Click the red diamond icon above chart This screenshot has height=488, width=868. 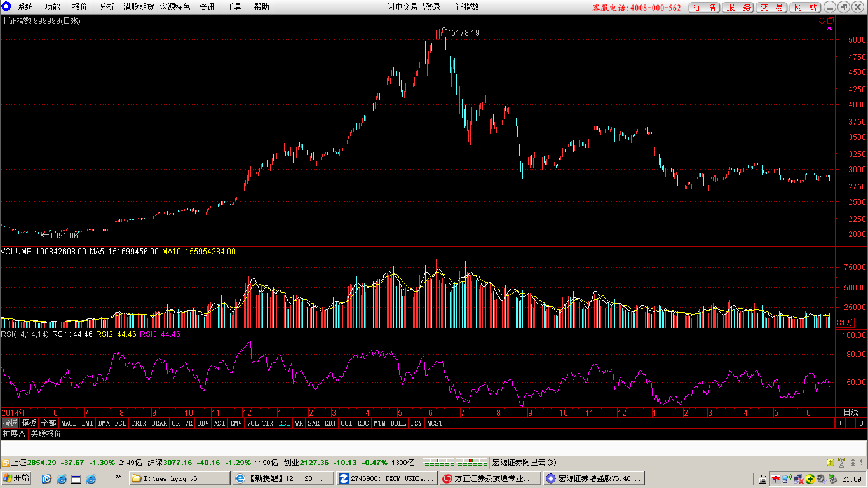point(822,20)
